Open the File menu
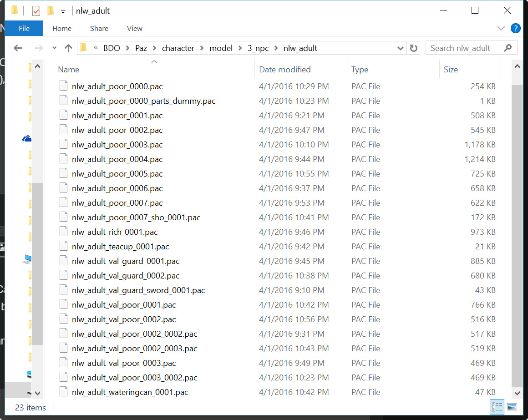Viewport: 528px width, 420px height. [24, 28]
